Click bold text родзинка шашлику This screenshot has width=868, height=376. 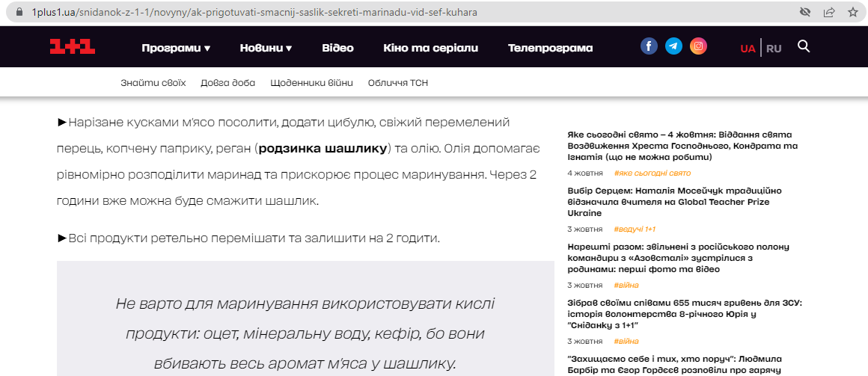(x=323, y=149)
